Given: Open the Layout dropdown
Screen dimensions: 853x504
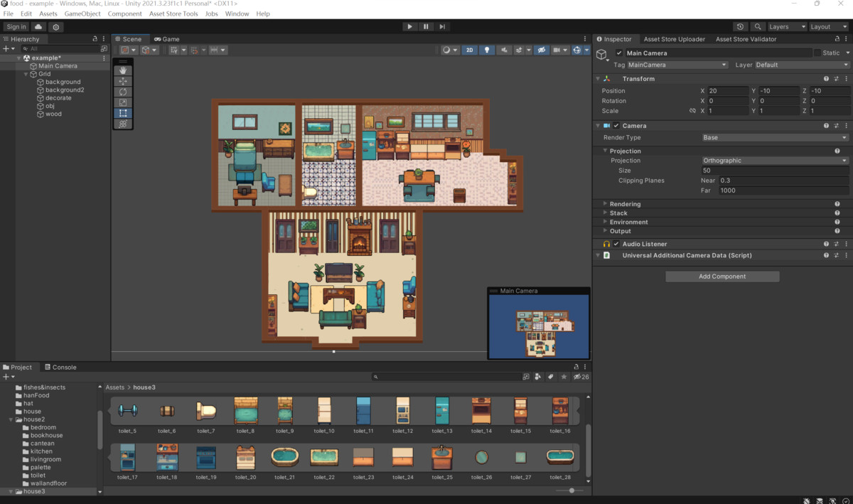Looking at the screenshot, I should [x=829, y=26].
